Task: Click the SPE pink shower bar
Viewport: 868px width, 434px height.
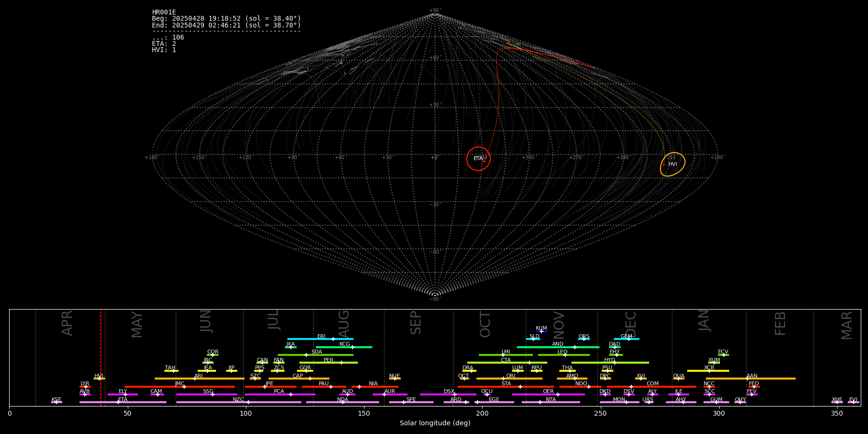Action: point(411,402)
